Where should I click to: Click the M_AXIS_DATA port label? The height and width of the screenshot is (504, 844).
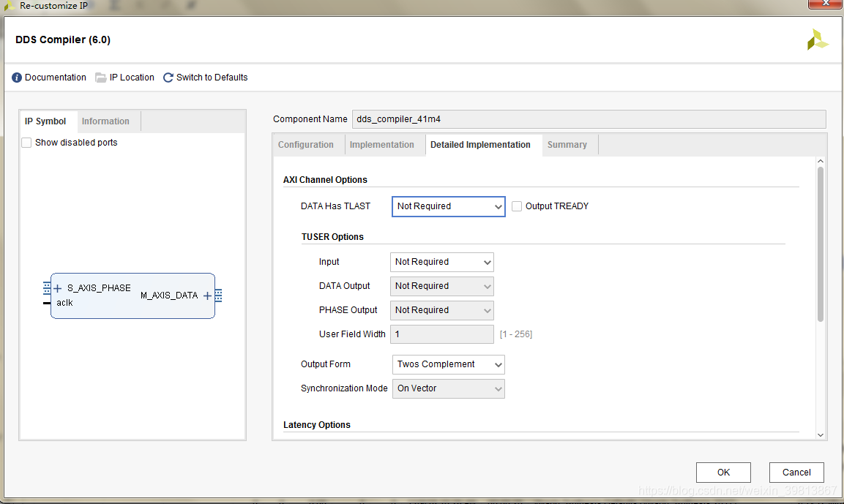[169, 296]
